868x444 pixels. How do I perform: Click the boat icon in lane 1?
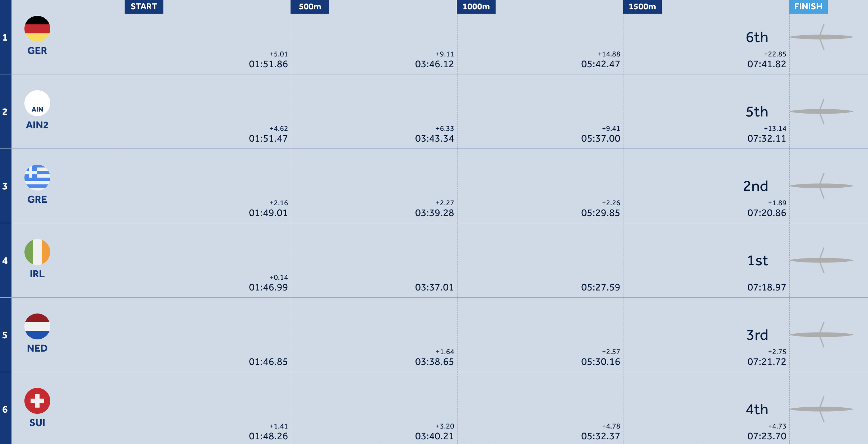(821, 37)
